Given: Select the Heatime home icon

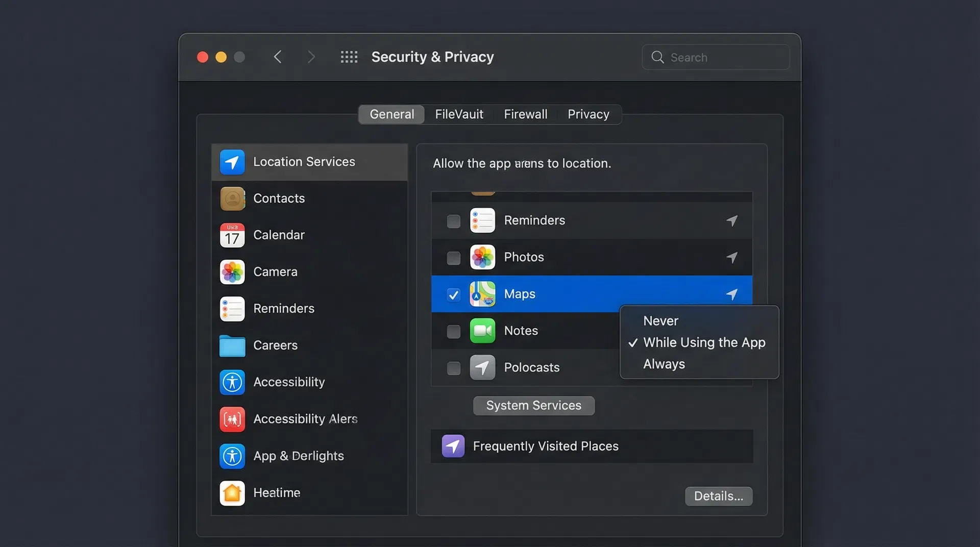Looking at the screenshot, I should coord(232,493).
